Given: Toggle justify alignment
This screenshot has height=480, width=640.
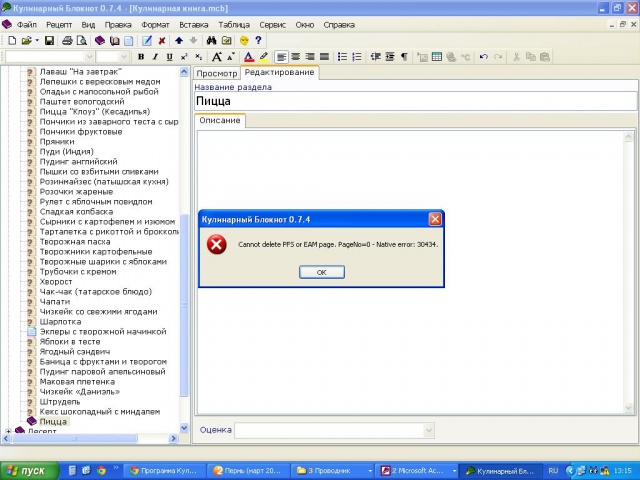Looking at the screenshot, I should pos(324,57).
